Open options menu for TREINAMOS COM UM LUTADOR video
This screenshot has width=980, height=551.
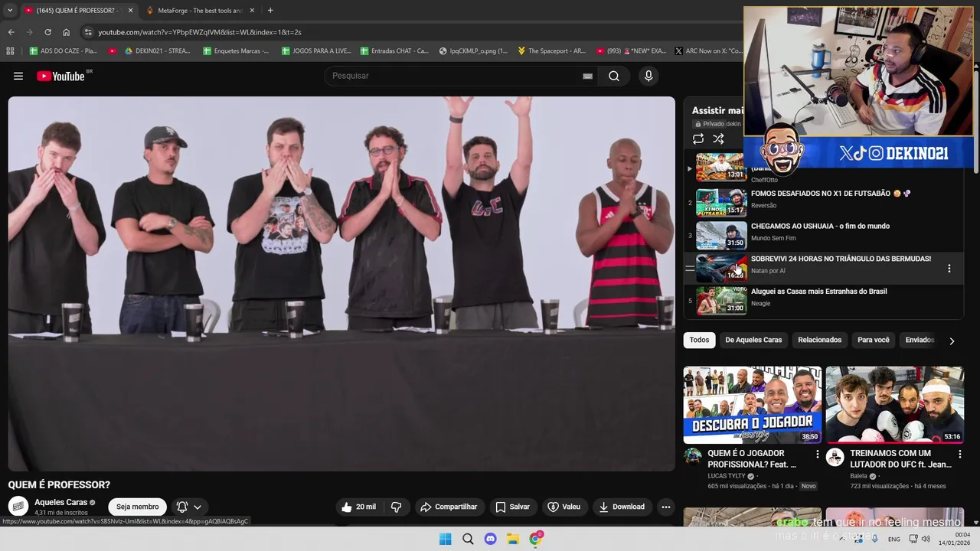pos(960,454)
